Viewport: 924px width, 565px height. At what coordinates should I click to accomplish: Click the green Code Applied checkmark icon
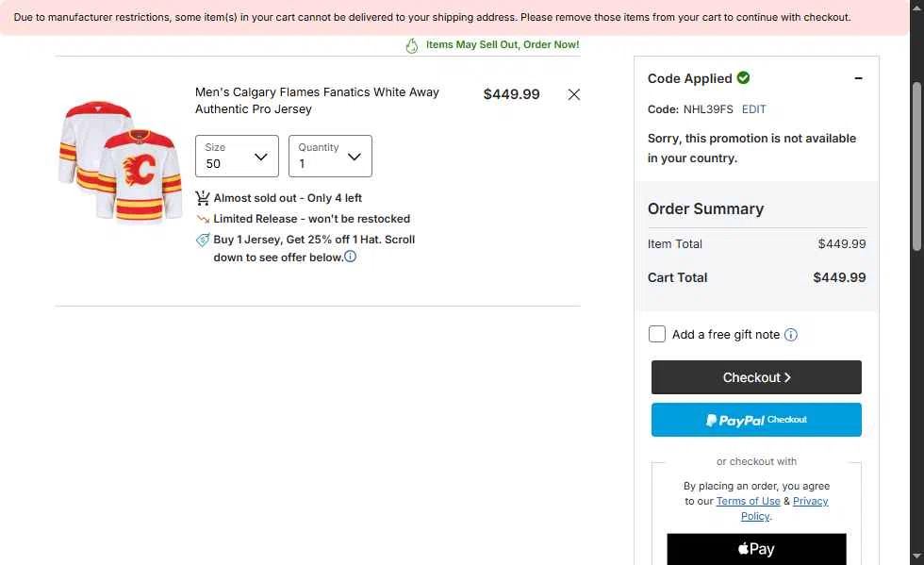pyautogui.click(x=743, y=78)
